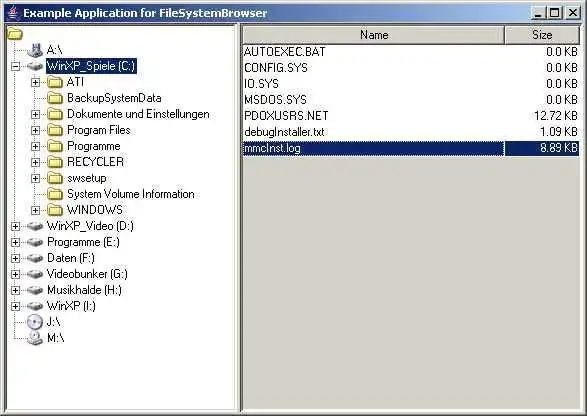
Task: Click the root folder icon at tree top
Action: point(15,34)
